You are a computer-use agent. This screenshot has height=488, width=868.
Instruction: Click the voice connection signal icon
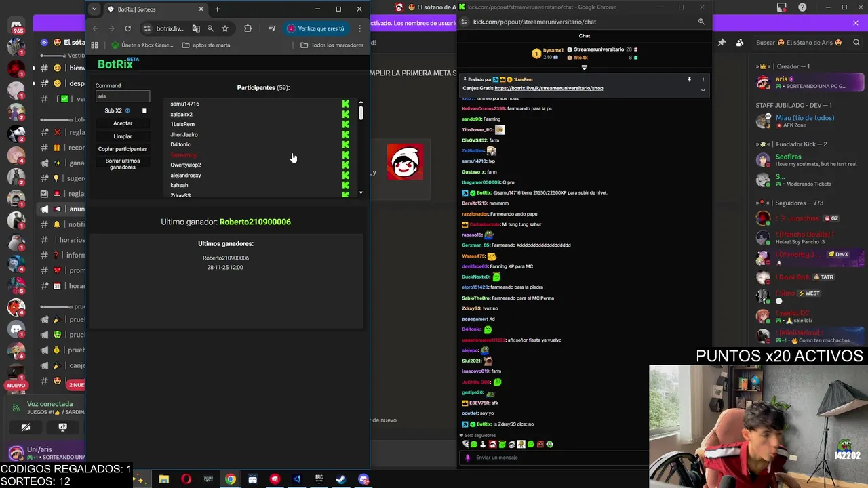[x=16, y=407]
